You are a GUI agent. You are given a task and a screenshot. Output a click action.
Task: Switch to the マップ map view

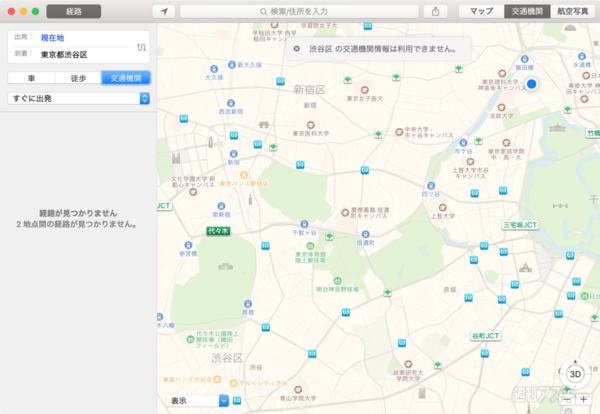(x=481, y=11)
